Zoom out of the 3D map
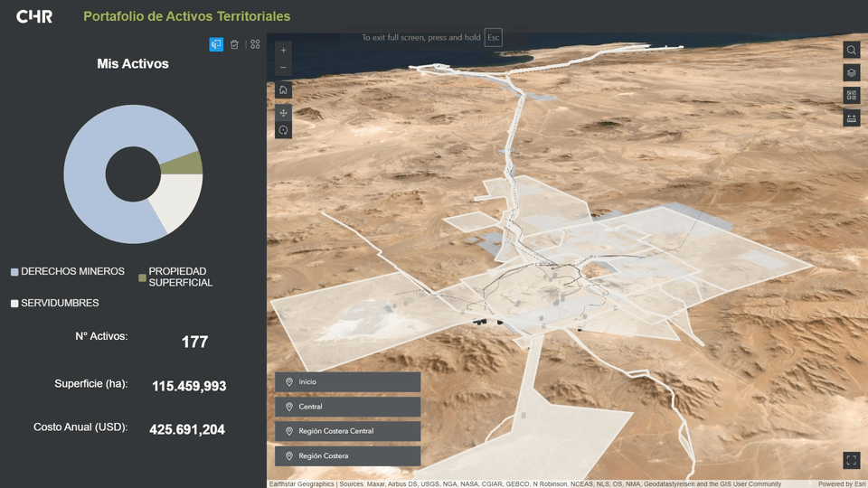Image resolution: width=868 pixels, height=488 pixels. (x=283, y=68)
